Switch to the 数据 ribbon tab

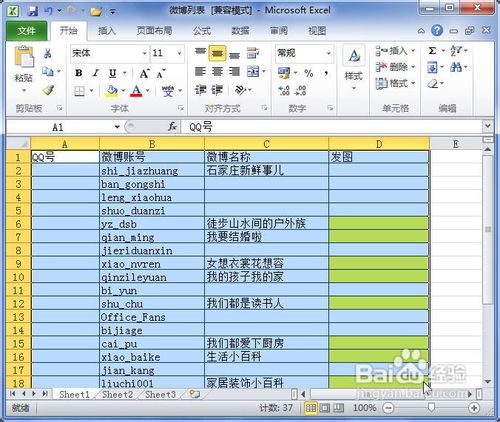240,31
